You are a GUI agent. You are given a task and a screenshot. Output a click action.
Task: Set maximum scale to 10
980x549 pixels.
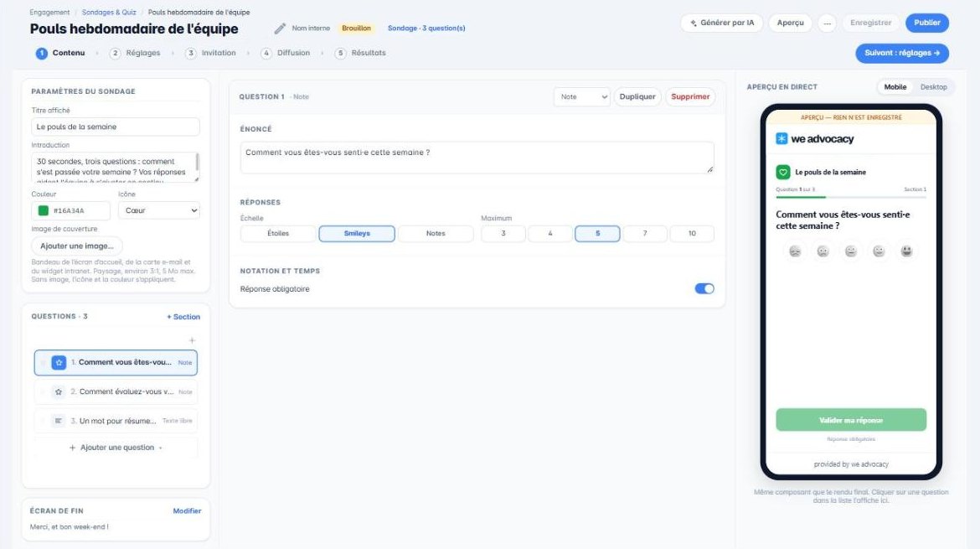coord(692,234)
